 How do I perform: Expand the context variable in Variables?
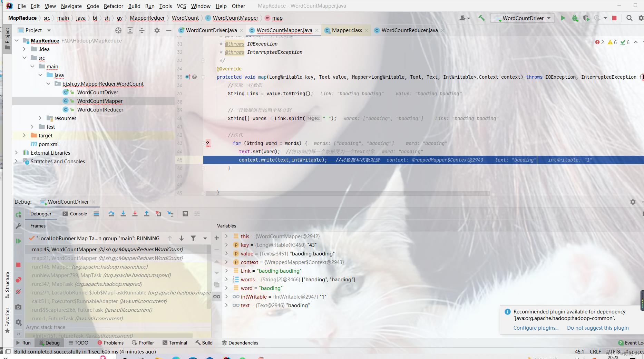point(226,262)
